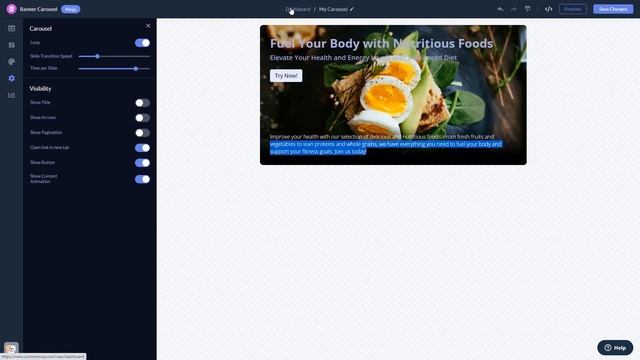Click the pencil icon beside My Carousel
640x360 pixels.
[x=352, y=9]
